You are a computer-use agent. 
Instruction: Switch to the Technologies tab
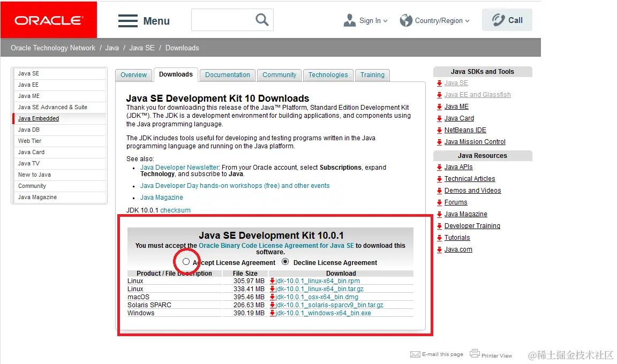click(x=328, y=75)
